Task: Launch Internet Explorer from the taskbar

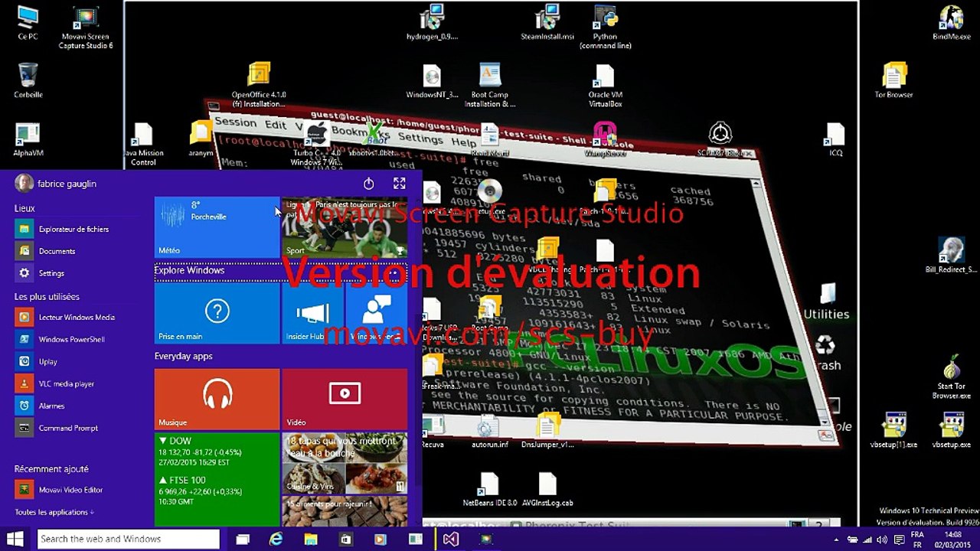Action: pos(276,539)
